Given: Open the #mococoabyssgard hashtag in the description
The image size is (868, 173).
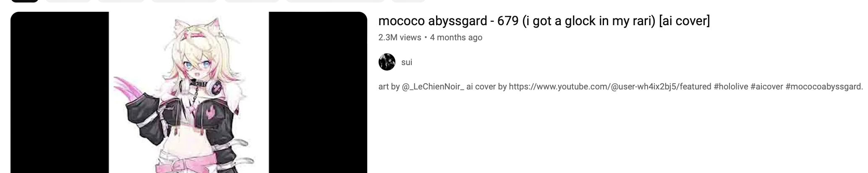Looking at the screenshot, I should point(823,86).
